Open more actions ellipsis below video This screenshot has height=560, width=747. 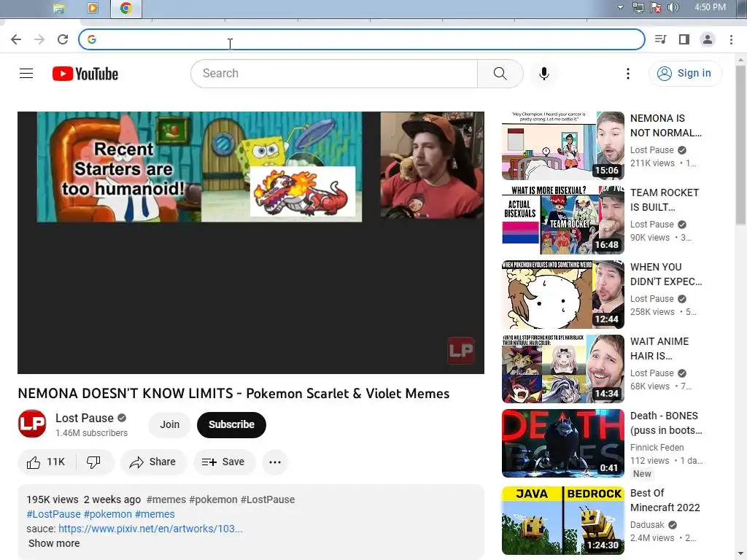click(x=275, y=462)
